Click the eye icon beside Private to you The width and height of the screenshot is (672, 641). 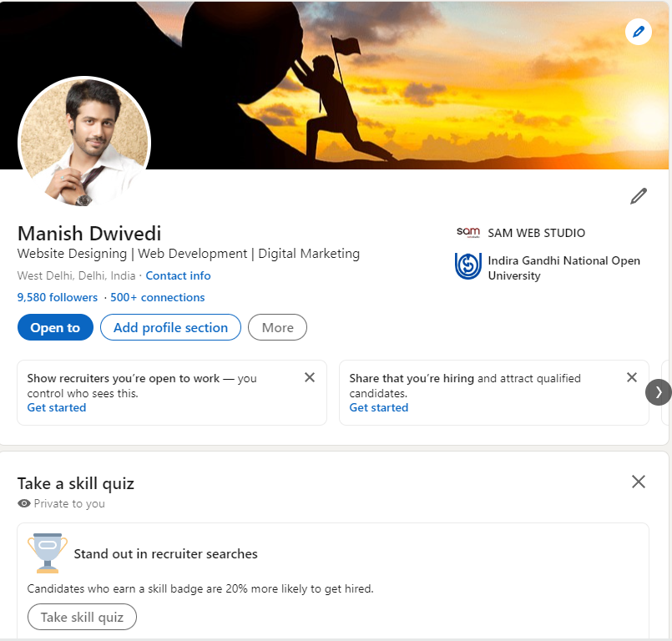point(24,504)
